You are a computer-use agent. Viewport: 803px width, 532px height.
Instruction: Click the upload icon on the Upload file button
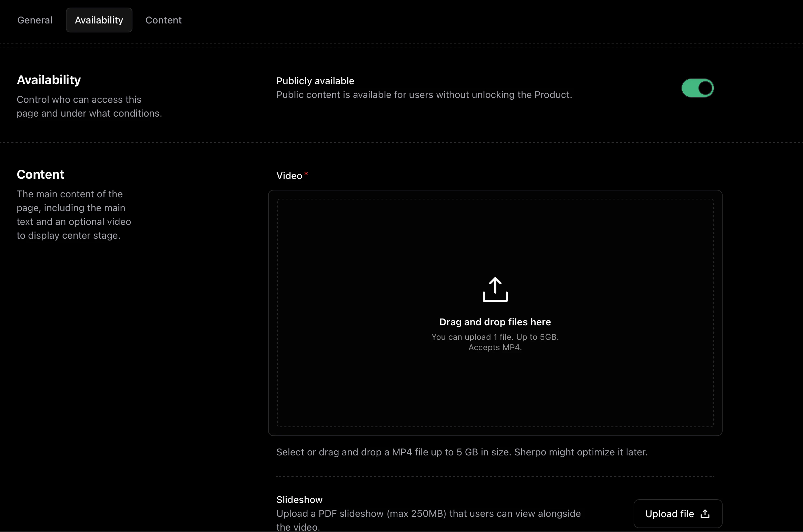[x=704, y=513]
